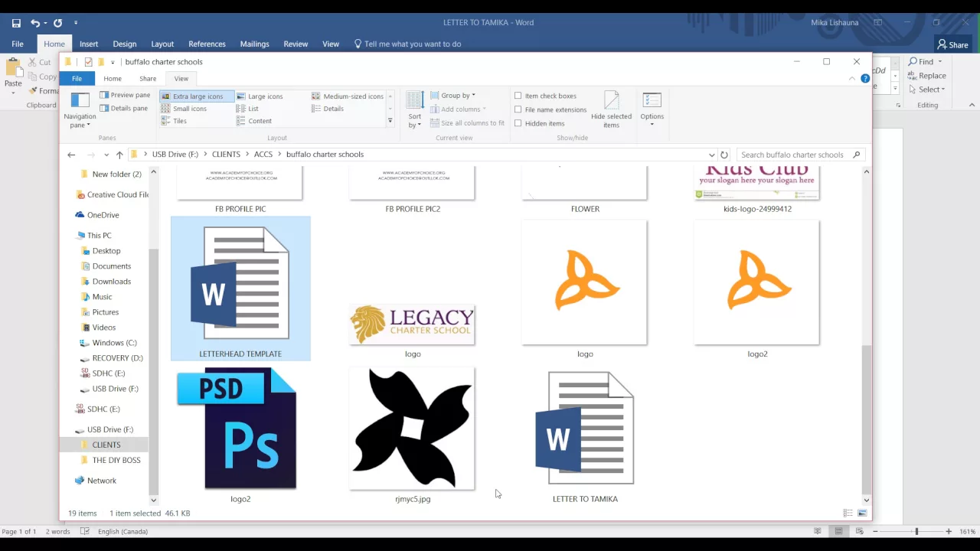980x551 pixels.
Task: Click ACCS in address path
Action: tap(263, 155)
